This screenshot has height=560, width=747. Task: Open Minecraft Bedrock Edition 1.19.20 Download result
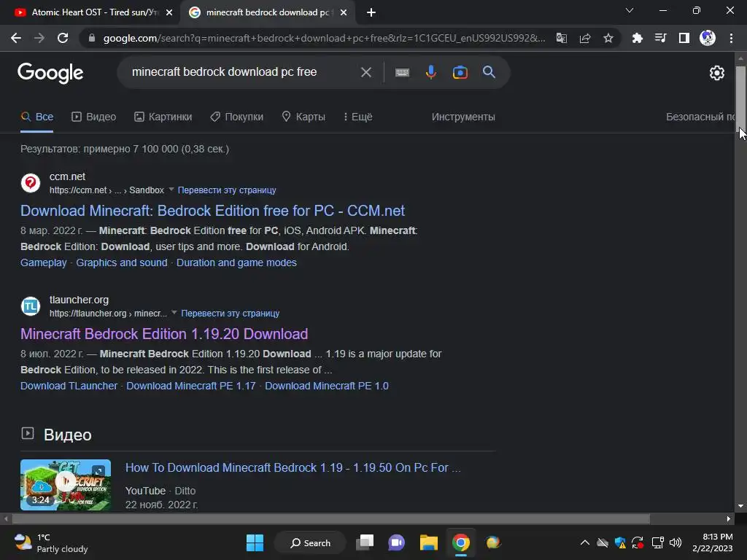[x=164, y=334]
